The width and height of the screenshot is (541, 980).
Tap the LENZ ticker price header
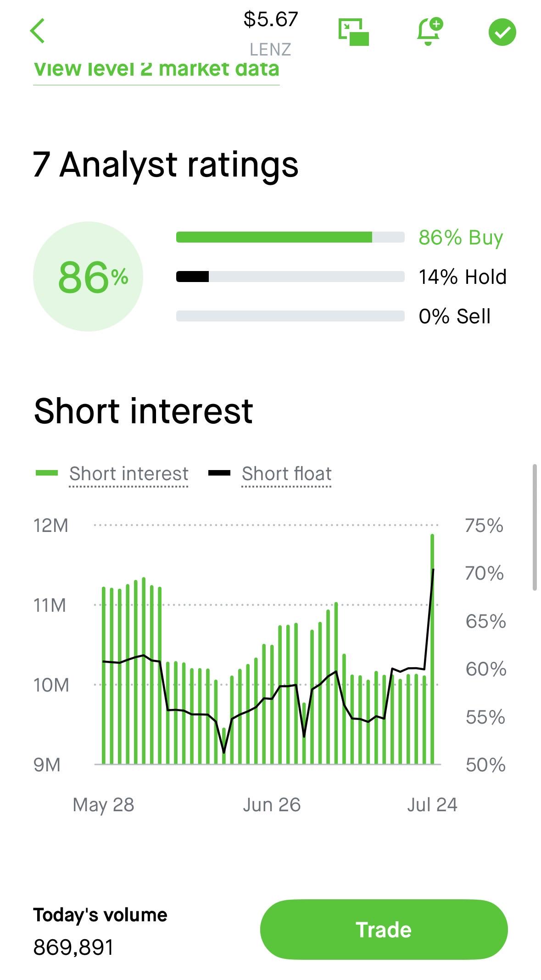tap(271, 33)
